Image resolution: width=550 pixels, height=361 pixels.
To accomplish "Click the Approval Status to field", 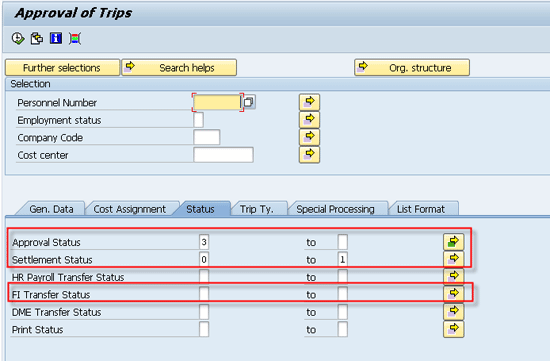I will click(343, 242).
